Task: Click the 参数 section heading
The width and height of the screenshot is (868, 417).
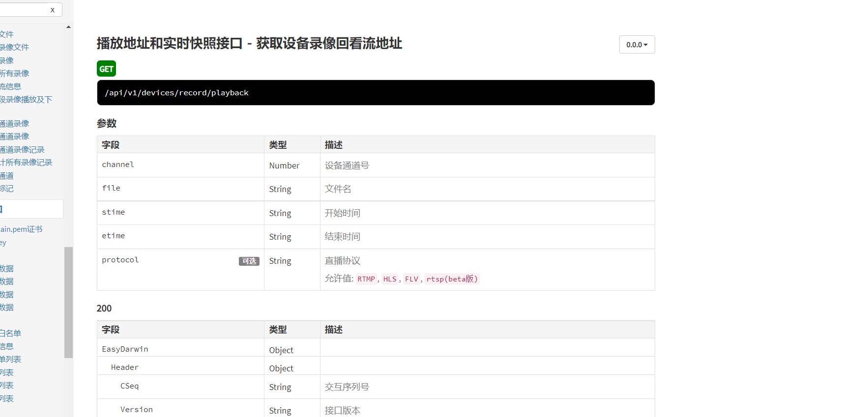Action: coord(107,123)
